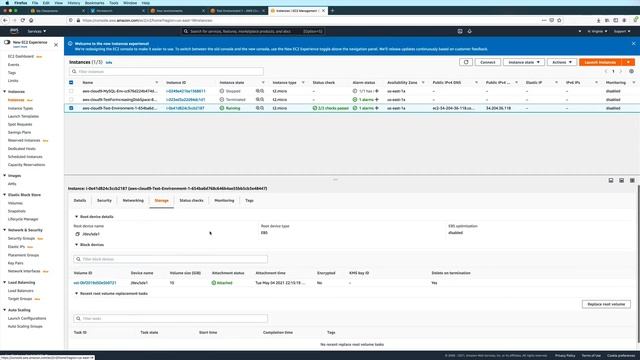Click the AWS services search bar
640x360 pixels.
(x=253, y=31)
